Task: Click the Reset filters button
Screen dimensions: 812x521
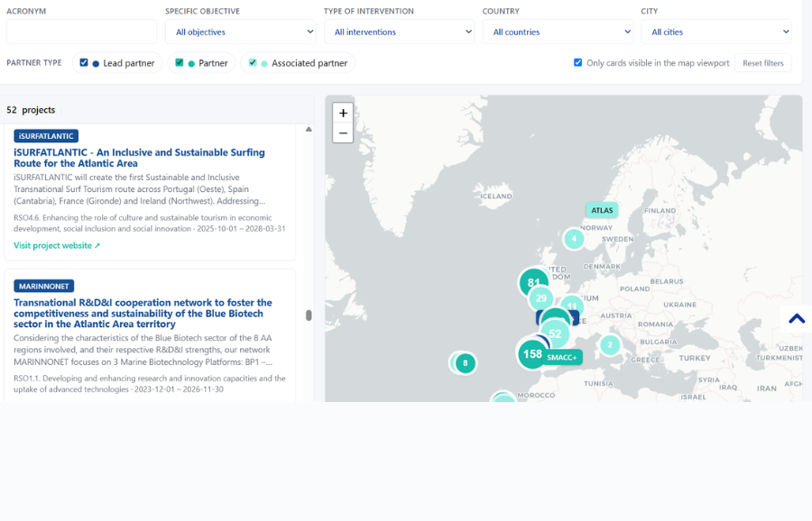Action: tap(762, 63)
